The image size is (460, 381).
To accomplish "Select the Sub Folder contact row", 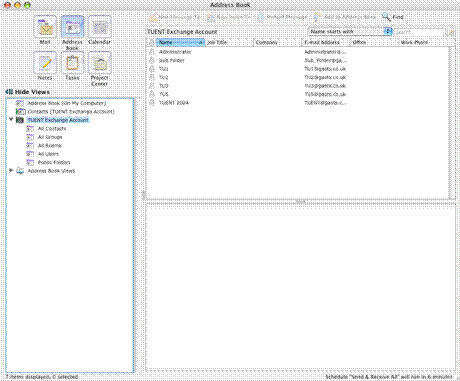I will (x=298, y=60).
